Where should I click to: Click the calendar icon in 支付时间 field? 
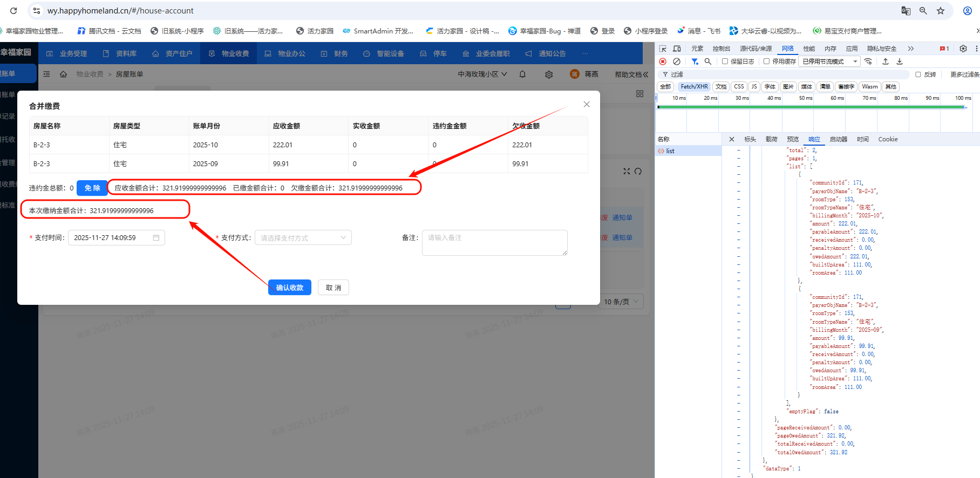pos(156,238)
